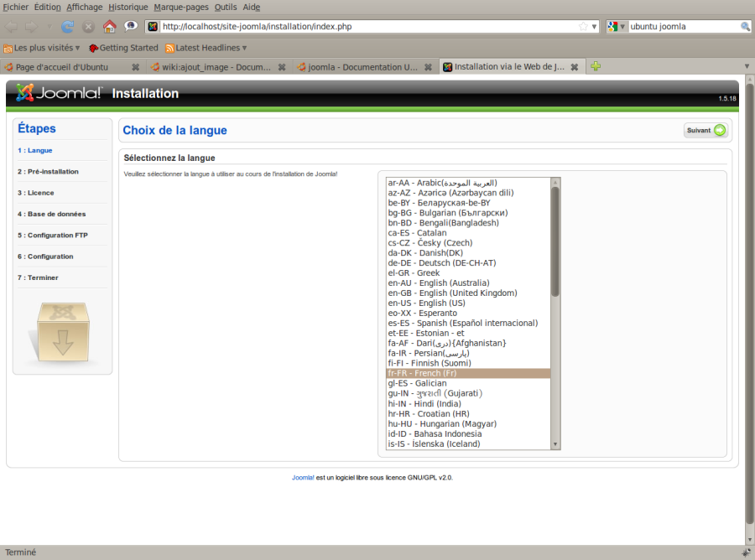Open the Outils menu

click(226, 8)
